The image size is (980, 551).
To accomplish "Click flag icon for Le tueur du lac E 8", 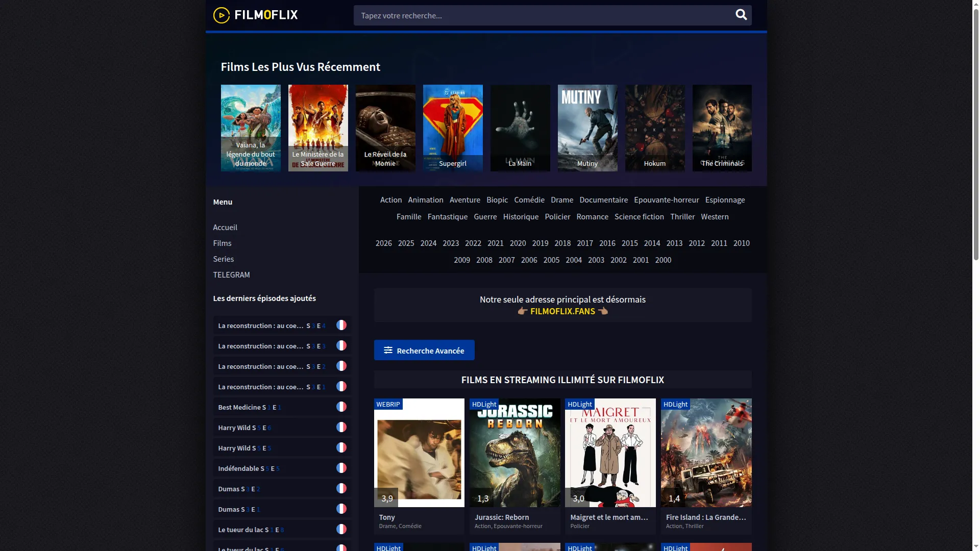I will [x=341, y=529].
